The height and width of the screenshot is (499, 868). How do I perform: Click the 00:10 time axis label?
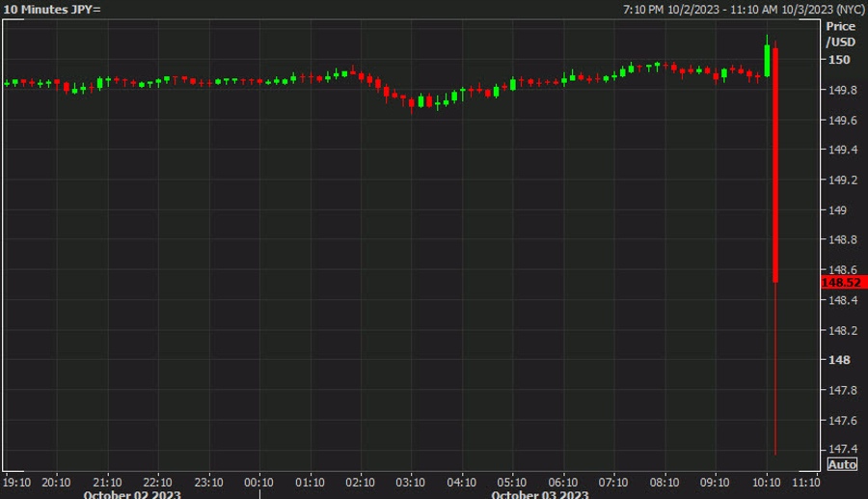(259, 483)
